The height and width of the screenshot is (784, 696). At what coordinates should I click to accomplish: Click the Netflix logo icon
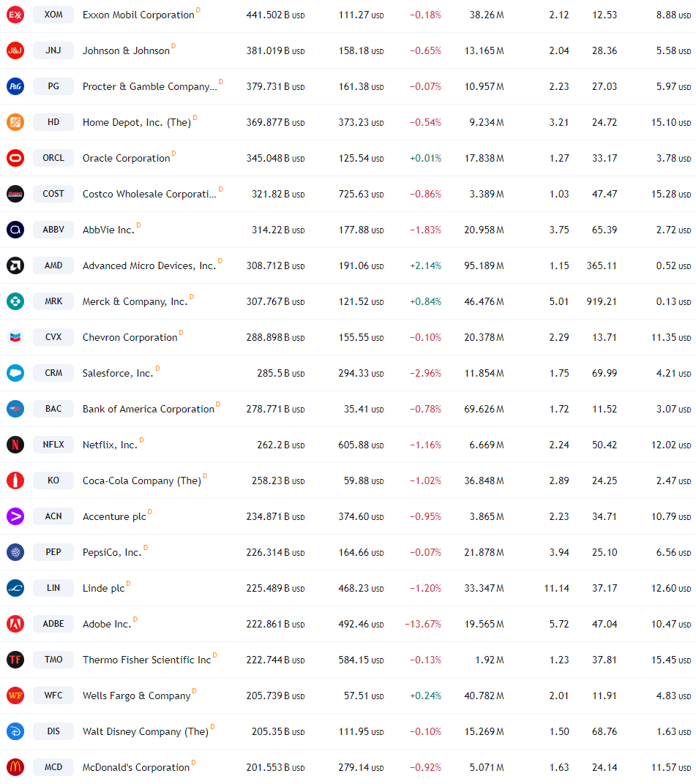click(x=15, y=445)
